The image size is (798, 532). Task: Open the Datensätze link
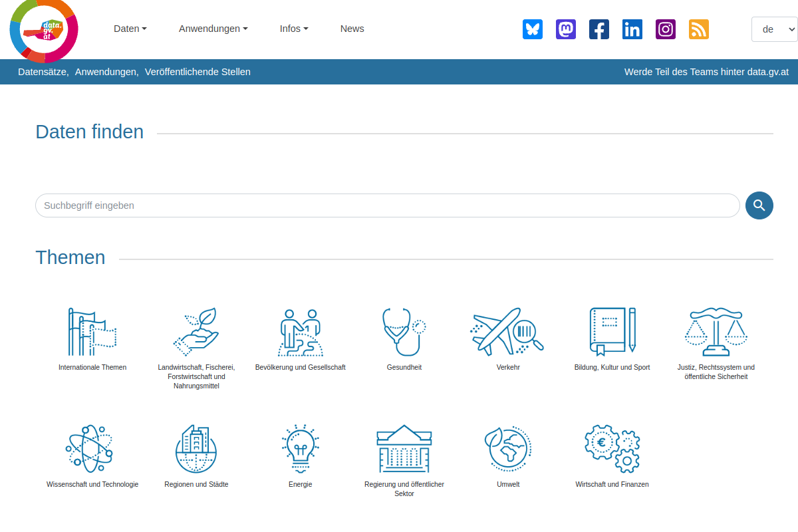(x=43, y=72)
